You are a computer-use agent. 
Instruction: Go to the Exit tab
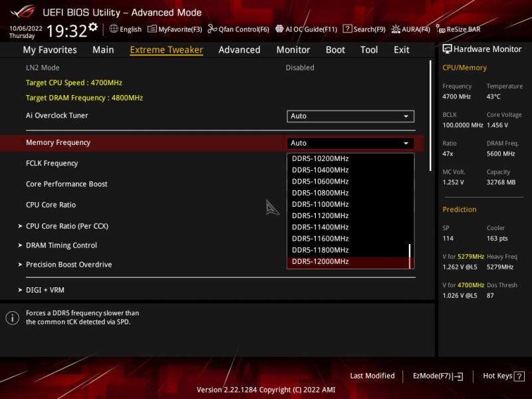[x=402, y=50]
